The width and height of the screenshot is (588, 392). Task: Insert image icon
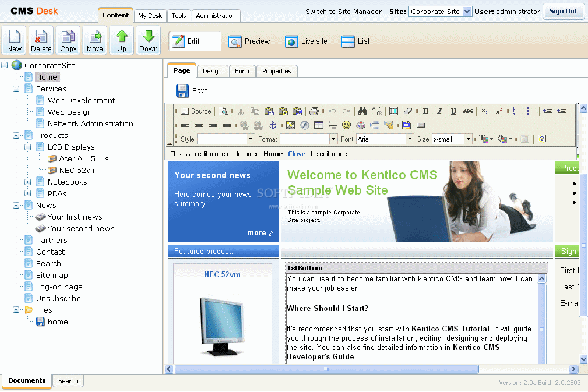click(290, 125)
